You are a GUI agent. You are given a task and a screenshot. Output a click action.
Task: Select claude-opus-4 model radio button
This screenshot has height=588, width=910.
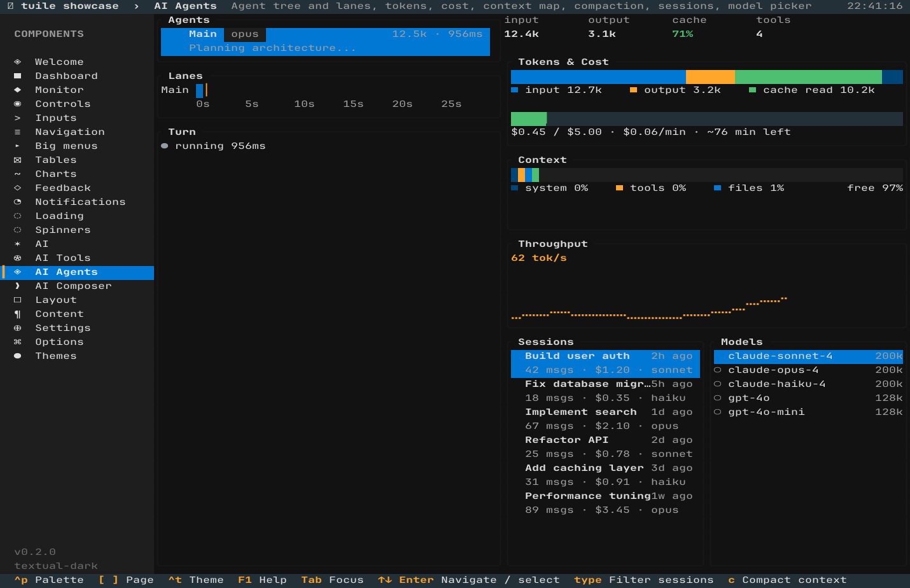pos(718,370)
